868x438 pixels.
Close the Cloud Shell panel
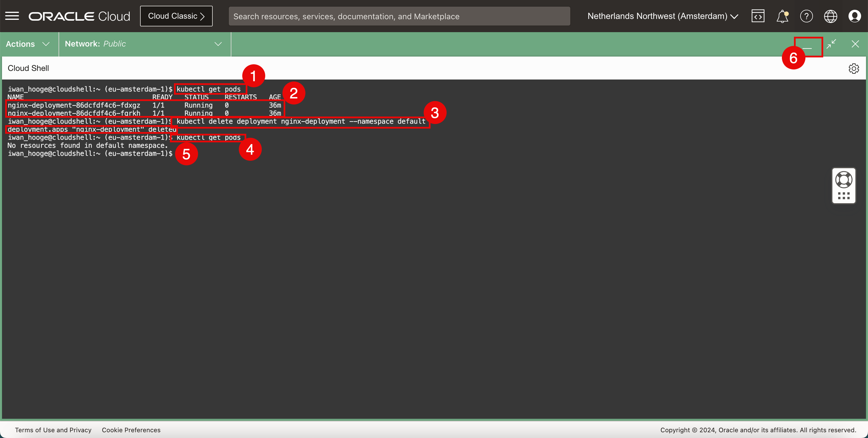[855, 44]
